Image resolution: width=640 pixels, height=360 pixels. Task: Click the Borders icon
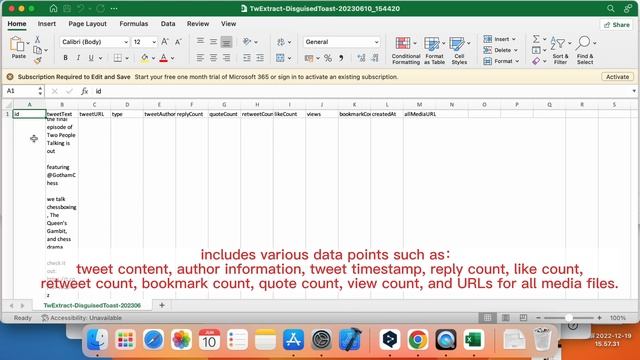click(118, 58)
